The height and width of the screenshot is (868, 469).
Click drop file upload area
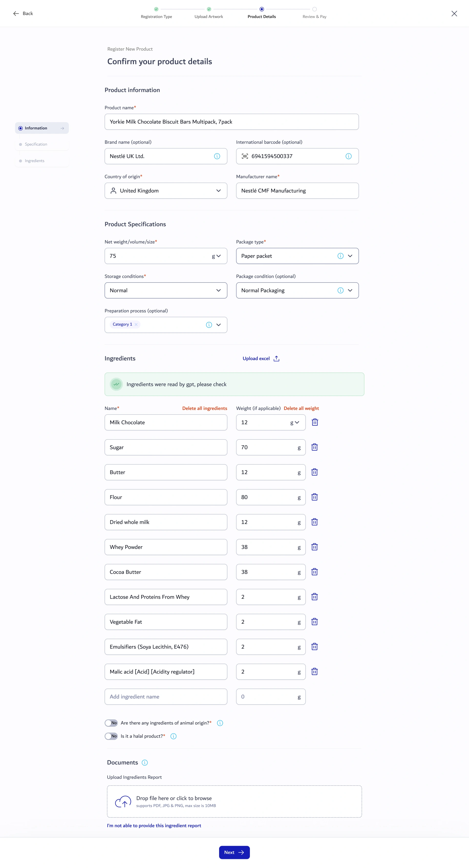[x=234, y=802]
